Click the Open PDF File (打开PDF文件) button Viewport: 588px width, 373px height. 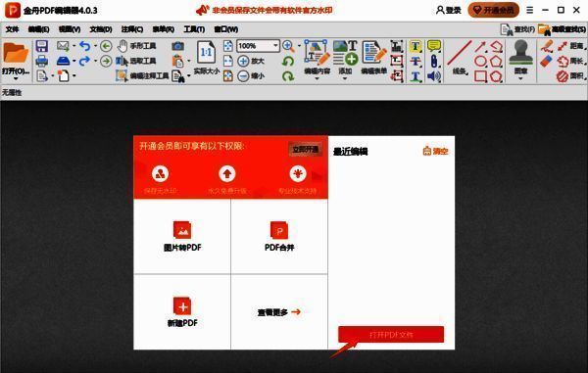coord(391,334)
